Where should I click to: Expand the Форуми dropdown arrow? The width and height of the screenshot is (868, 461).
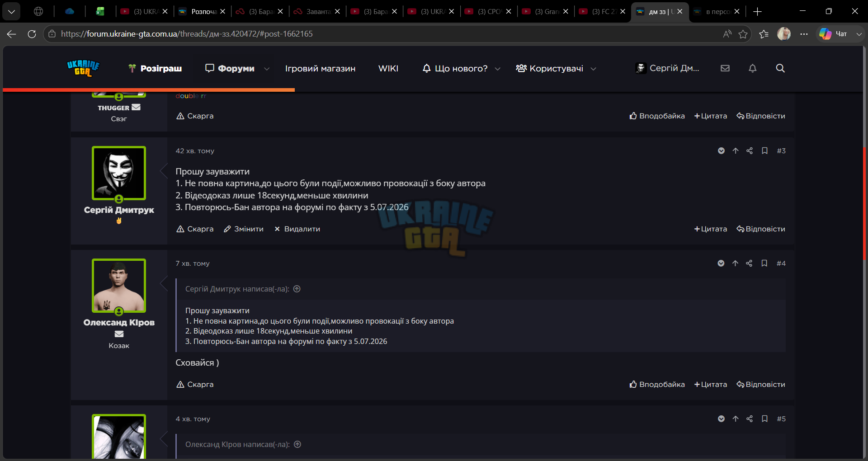pyautogui.click(x=267, y=69)
